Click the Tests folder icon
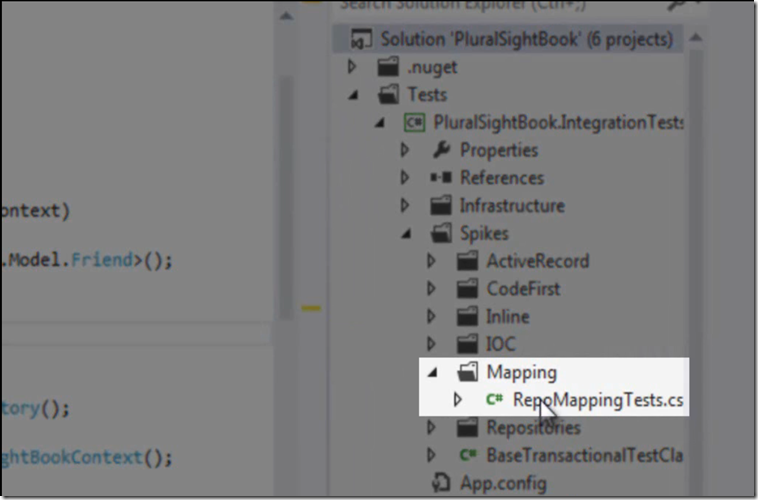Viewport: 758px width, 500px height. pos(388,94)
